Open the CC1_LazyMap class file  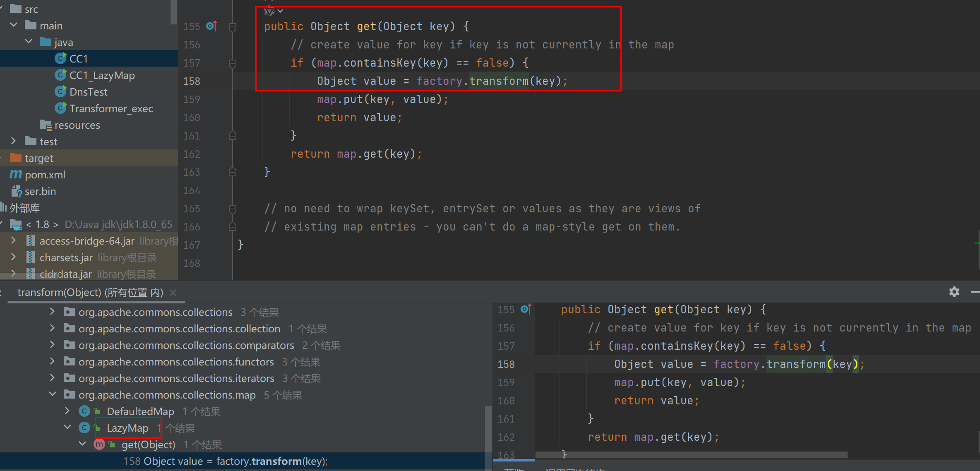[x=102, y=75]
